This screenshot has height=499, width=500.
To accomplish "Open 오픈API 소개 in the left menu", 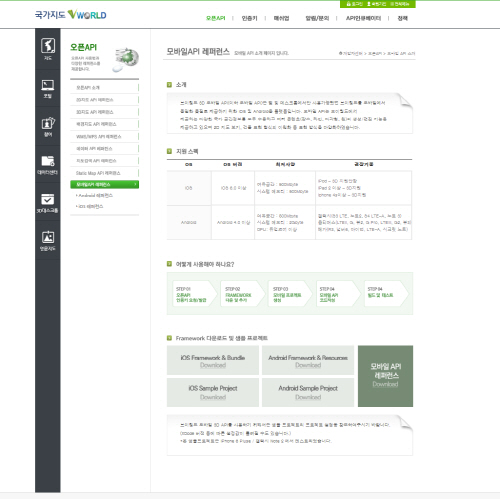I will click(x=104, y=88).
